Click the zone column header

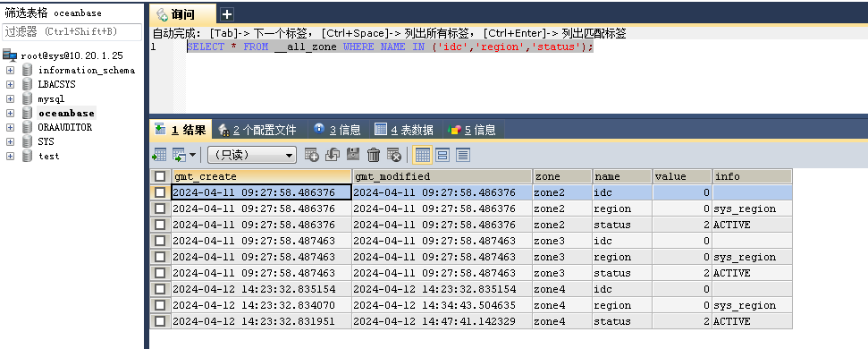(562, 176)
